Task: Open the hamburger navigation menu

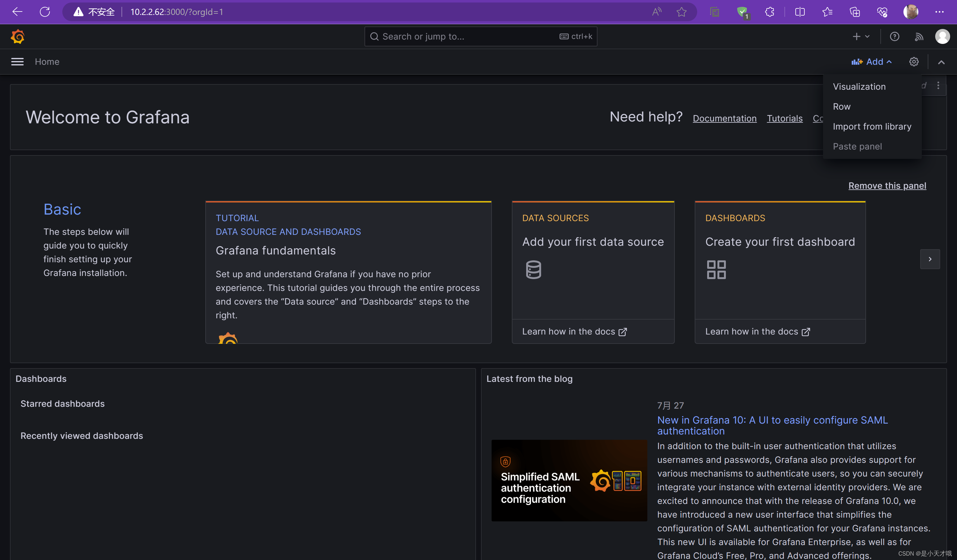Action: 17,62
